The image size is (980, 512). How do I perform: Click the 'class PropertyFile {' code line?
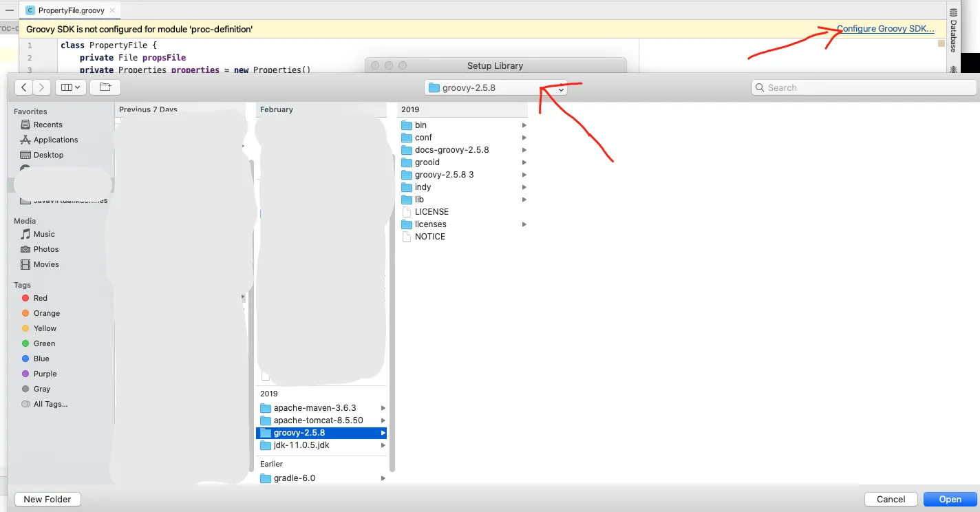[x=109, y=45]
